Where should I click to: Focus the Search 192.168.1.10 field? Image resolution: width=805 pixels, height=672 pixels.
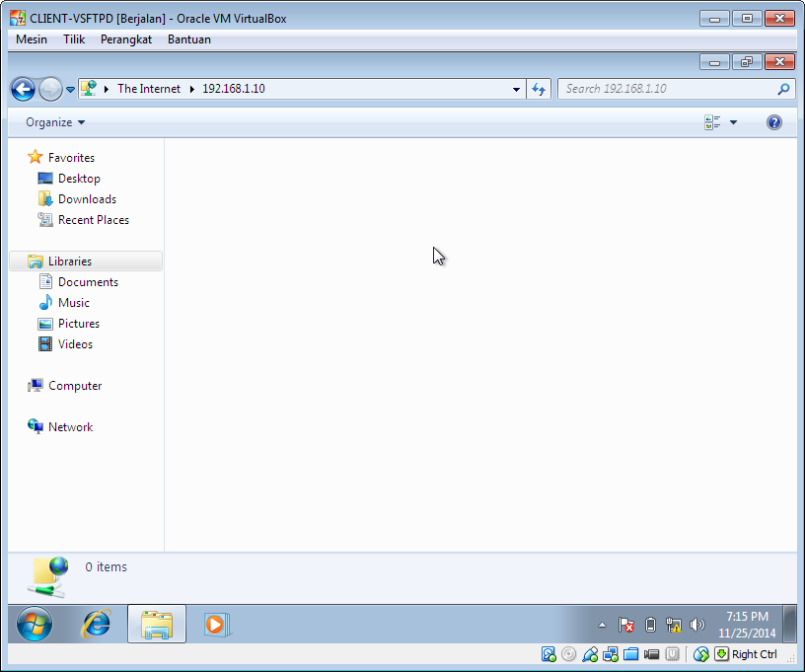click(x=676, y=89)
